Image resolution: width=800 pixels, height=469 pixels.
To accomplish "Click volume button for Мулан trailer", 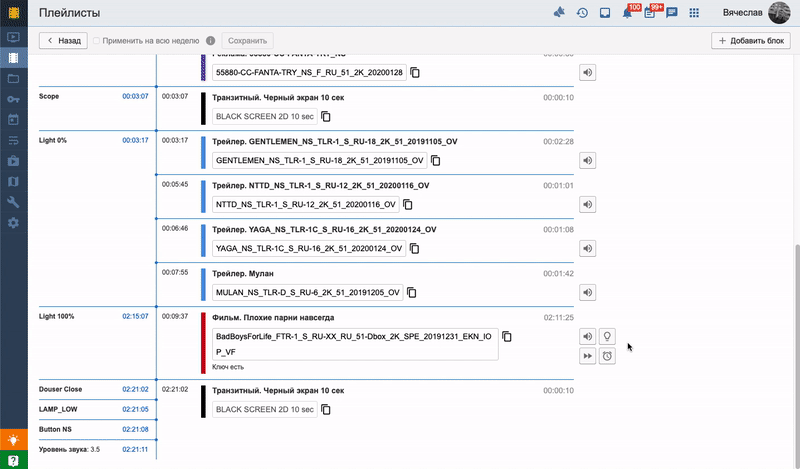I will [x=587, y=292].
